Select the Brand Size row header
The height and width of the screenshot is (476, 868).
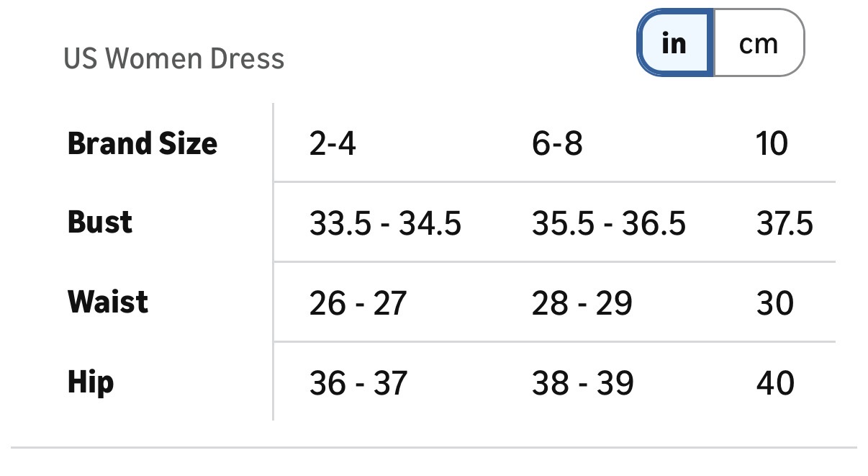pos(143,143)
